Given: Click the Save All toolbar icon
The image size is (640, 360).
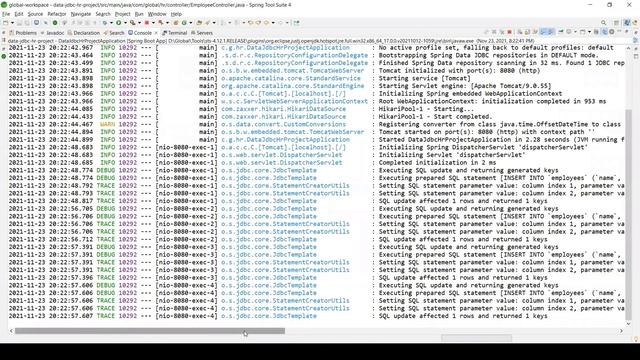Looking at the screenshot, I should 27,23.
